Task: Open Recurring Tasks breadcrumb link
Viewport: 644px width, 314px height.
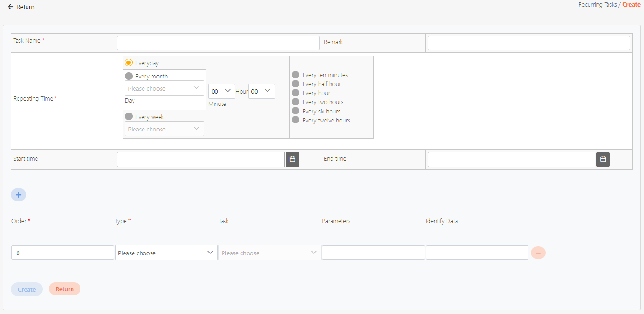Action: (597, 5)
